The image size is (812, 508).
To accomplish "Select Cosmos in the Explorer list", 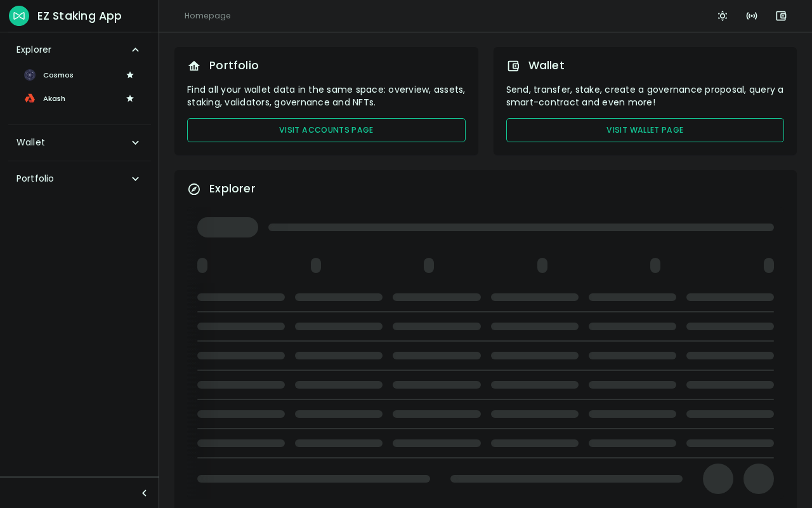I will (x=58, y=75).
